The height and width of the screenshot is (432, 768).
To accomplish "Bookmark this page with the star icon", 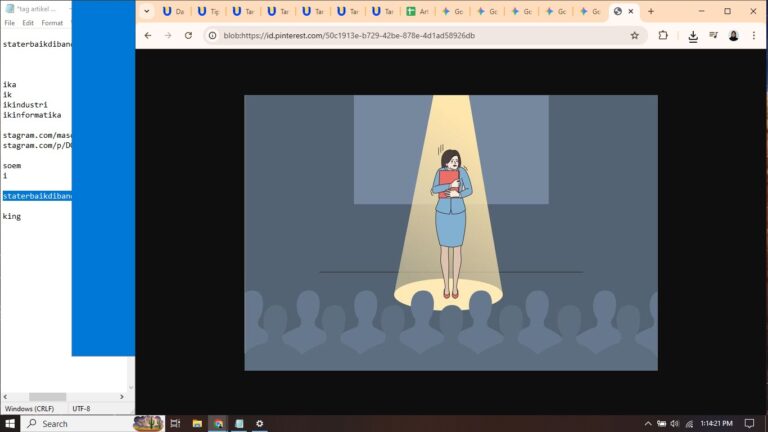I will (635, 35).
